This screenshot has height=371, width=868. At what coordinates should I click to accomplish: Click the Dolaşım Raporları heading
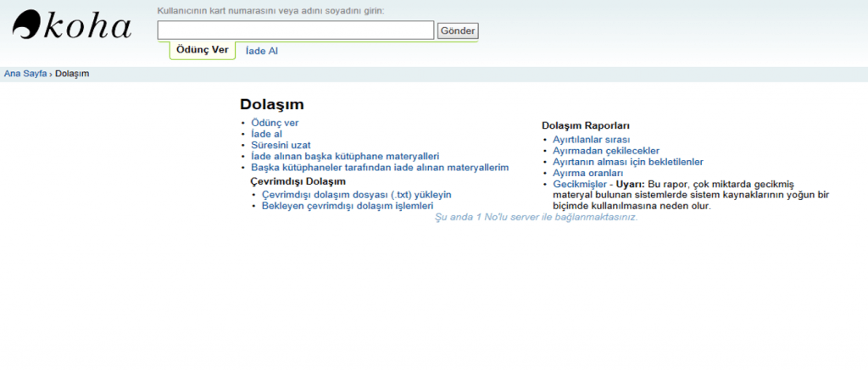coord(586,126)
